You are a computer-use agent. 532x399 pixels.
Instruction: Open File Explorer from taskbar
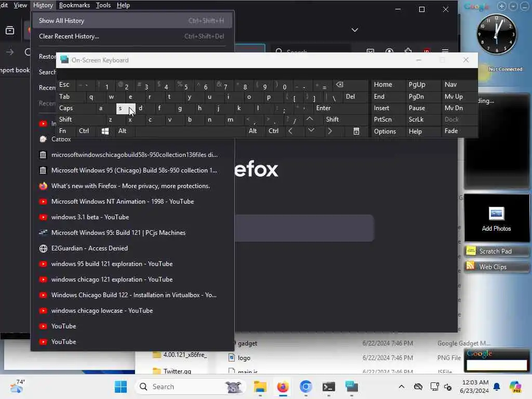[260, 387]
